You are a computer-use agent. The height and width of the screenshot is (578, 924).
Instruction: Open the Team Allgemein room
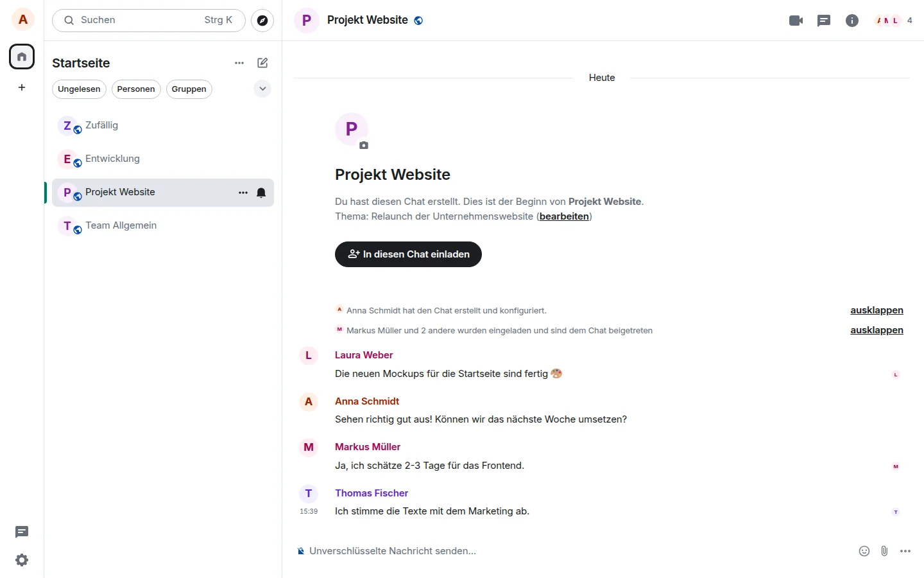point(163,226)
